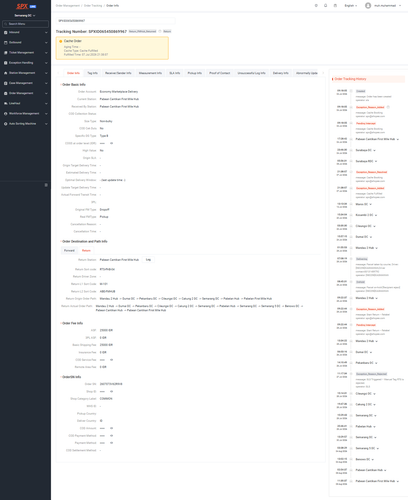Viewport: 408px width, 500px height.
Task: Open the notifications bell icon
Action: coord(326,6)
